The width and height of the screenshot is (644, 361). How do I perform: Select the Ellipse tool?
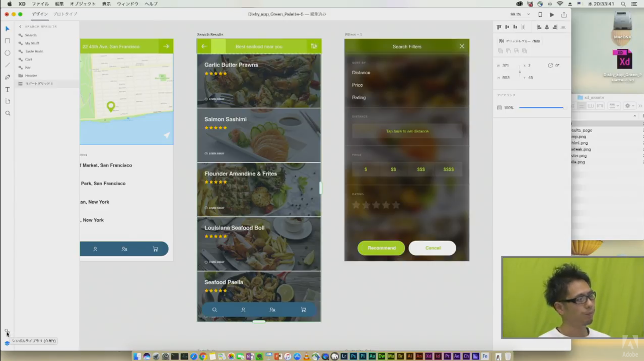pos(8,53)
